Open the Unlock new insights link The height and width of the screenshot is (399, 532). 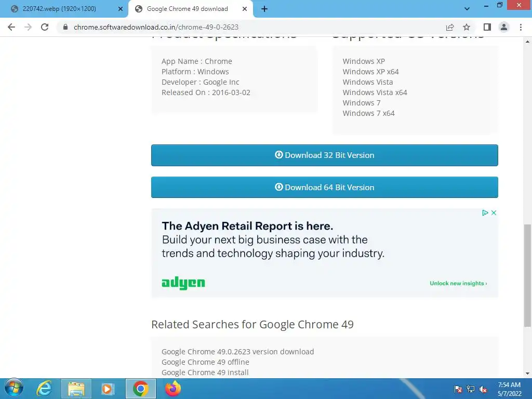pyautogui.click(x=458, y=283)
